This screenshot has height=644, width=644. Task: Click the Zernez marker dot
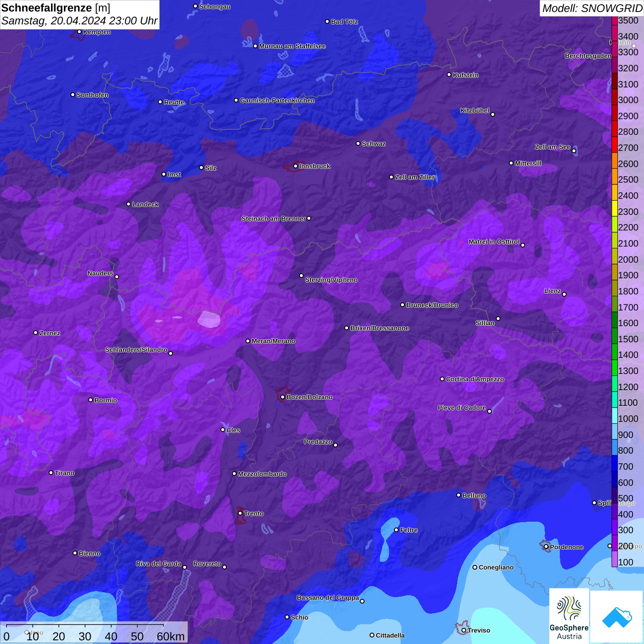pos(36,333)
